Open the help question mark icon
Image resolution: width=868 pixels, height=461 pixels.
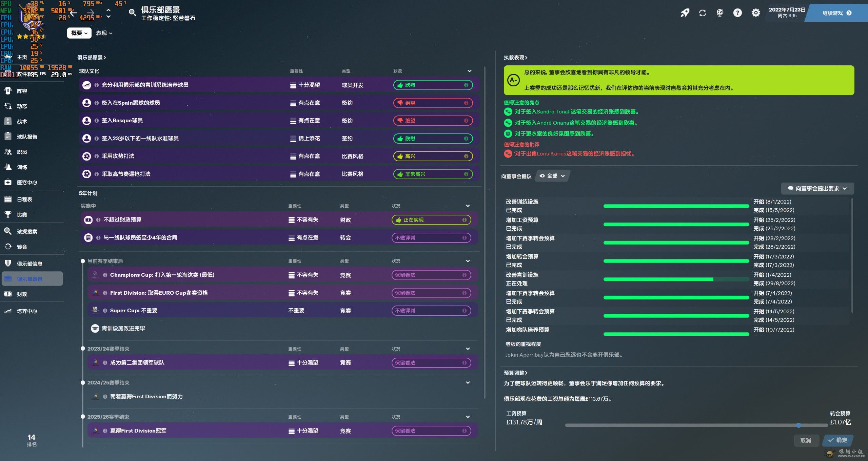[737, 13]
